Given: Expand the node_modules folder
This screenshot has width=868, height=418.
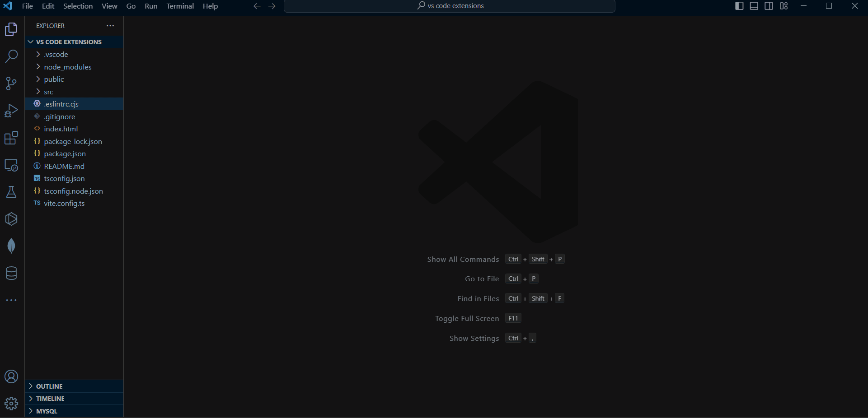Looking at the screenshot, I should [x=74, y=67].
